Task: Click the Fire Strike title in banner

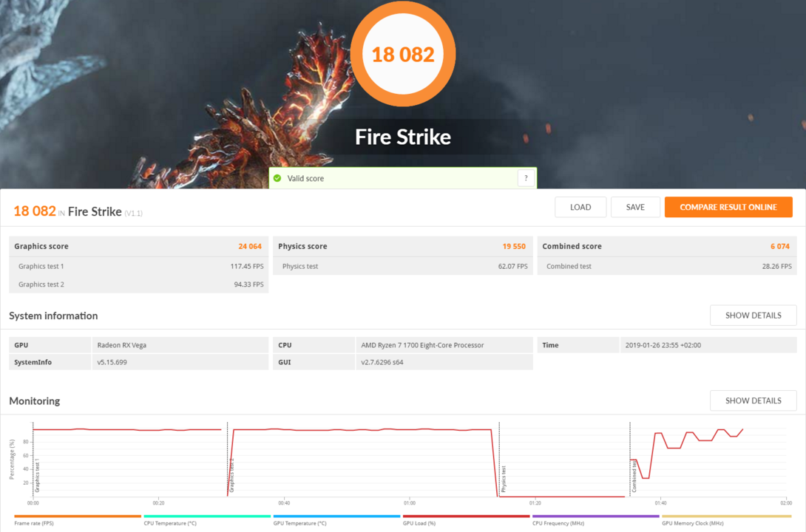Action: (x=403, y=137)
